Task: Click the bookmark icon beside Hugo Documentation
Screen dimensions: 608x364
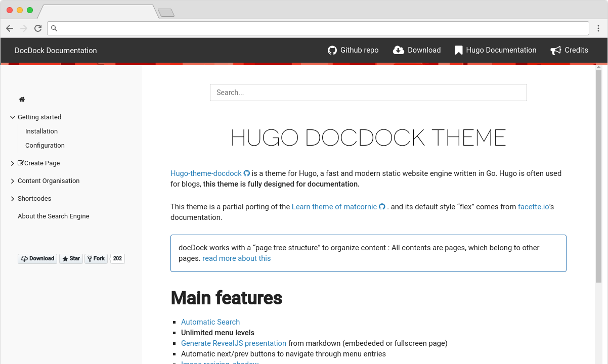Action: pos(459,50)
